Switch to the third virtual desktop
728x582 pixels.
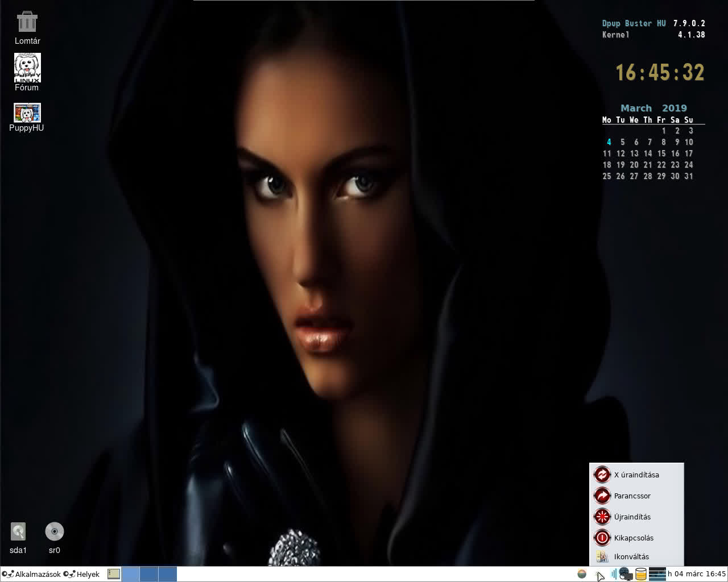click(167, 574)
